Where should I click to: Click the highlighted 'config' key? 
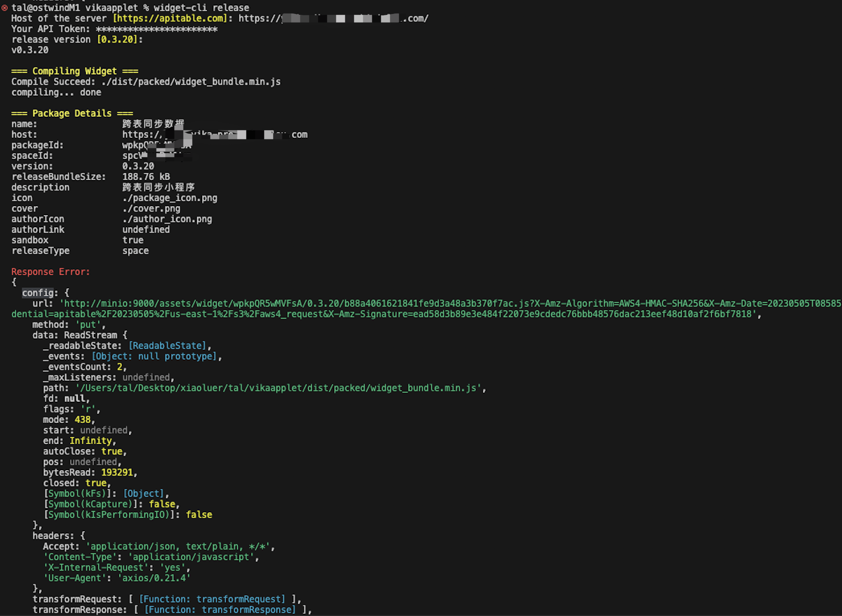(38, 293)
